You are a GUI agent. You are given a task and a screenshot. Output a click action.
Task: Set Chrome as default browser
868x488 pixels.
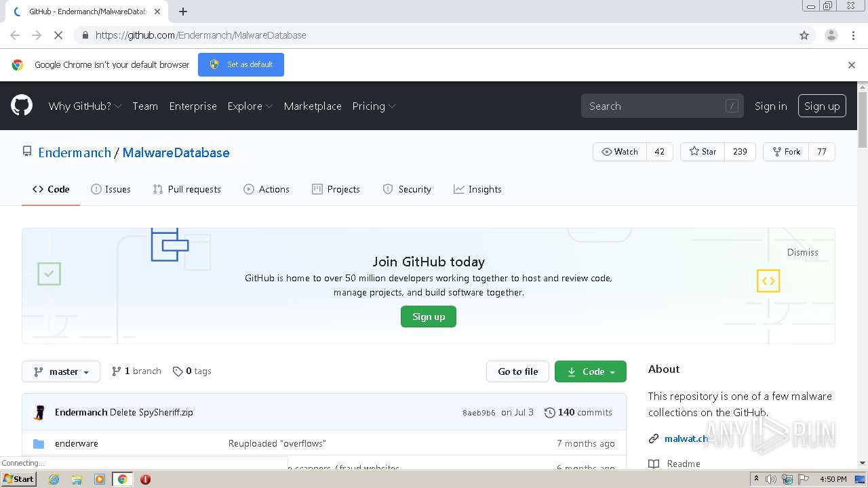point(241,65)
